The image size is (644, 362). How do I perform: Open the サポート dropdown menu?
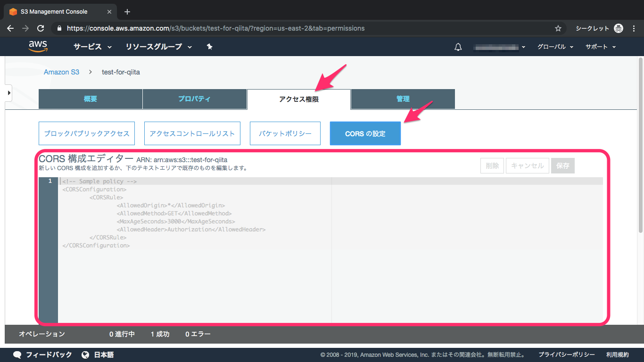click(601, 47)
